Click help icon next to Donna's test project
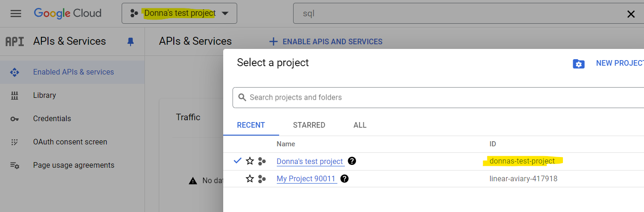 click(x=352, y=161)
